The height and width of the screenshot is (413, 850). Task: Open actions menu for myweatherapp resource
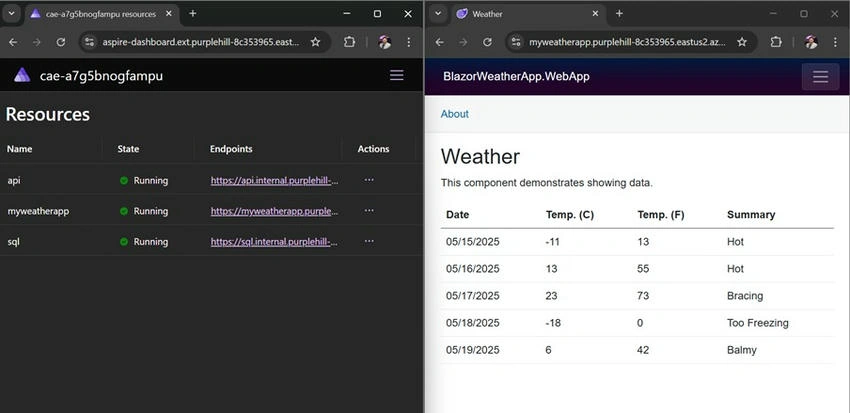[x=369, y=211]
